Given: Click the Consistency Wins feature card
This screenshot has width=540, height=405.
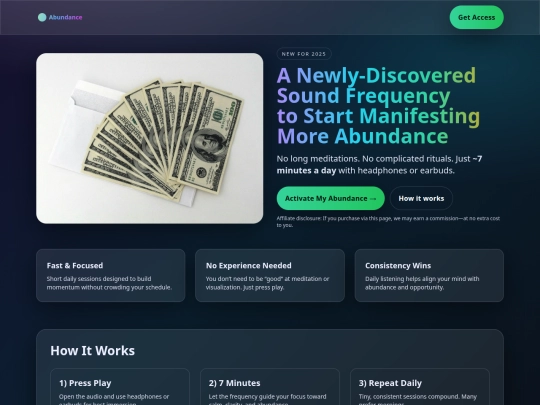Looking at the screenshot, I should tap(429, 276).
